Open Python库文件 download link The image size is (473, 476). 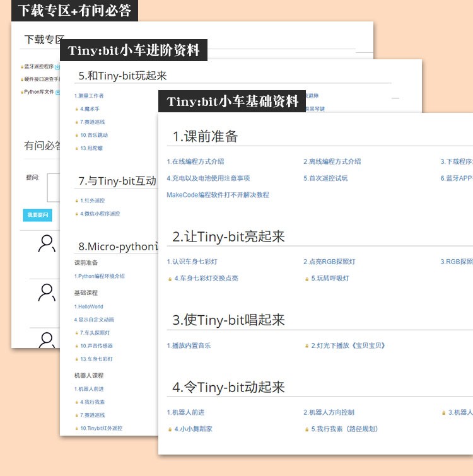tap(39, 91)
